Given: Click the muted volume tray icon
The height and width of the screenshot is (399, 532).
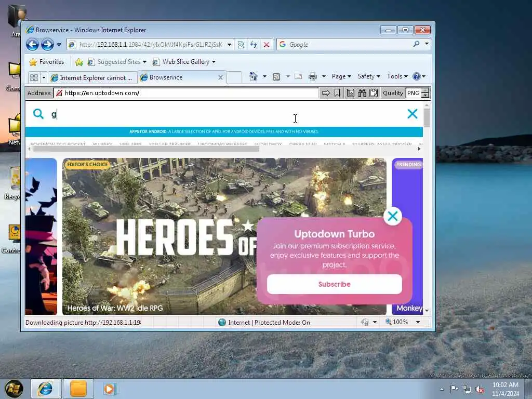Looking at the screenshot, I should pyautogui.click(x=480, y=390).
